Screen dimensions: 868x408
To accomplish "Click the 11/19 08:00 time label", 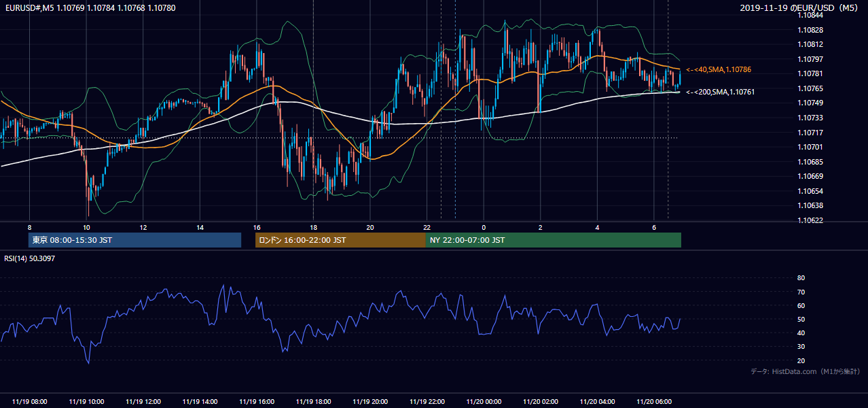I will (30, 402).
